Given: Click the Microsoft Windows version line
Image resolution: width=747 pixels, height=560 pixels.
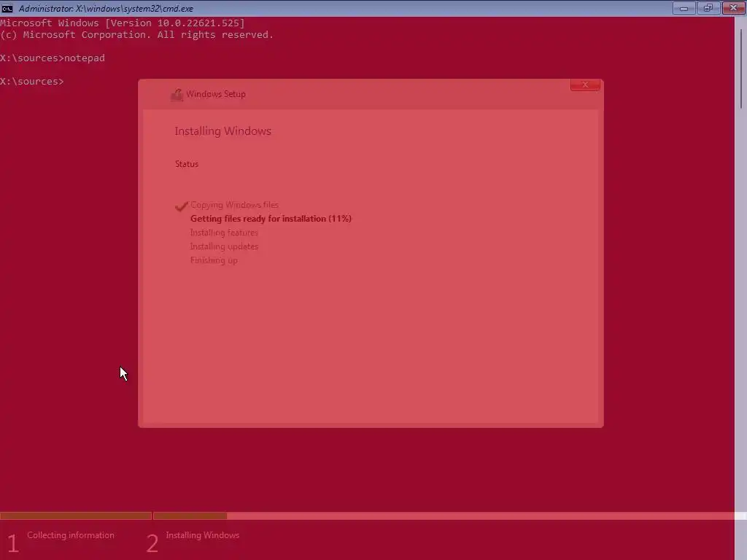Looking at the screenshot, I should [123, 23].
